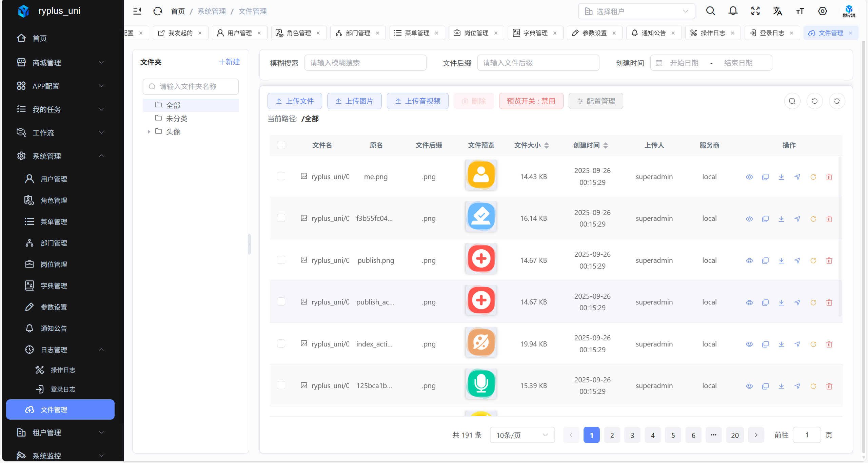Viewport: 868px width, 463px height.
Task: Open global search magnifier in header
Action: (710, 11)
